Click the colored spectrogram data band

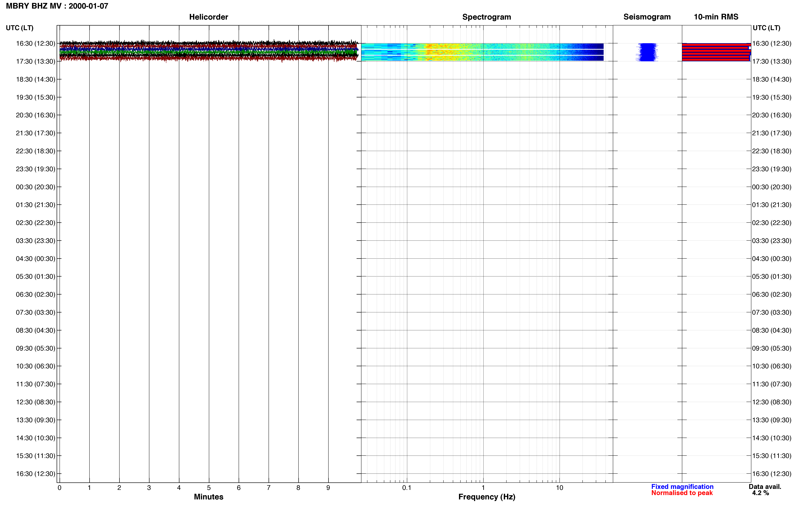click(x=482, y=52)
